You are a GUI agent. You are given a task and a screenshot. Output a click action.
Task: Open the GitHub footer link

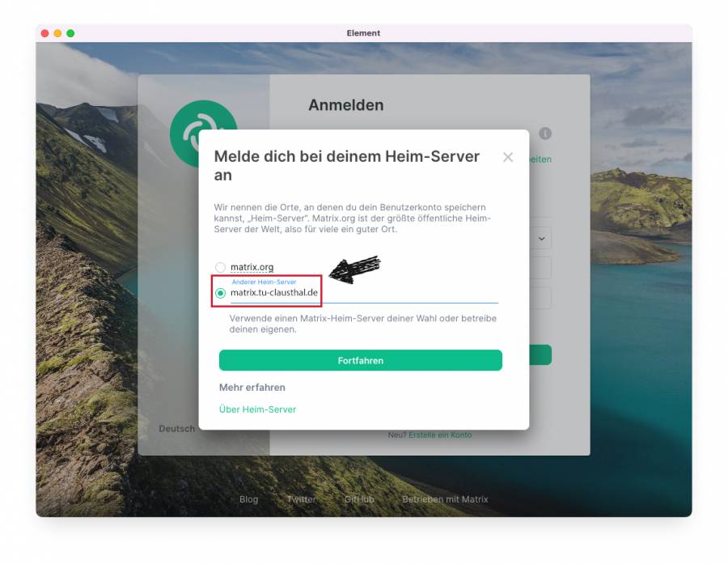[x=358, y=499]
